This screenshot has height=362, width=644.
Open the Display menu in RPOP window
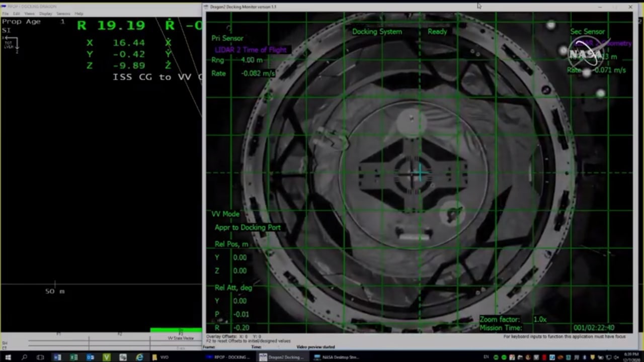pyautogui.click(x=46, y=14)
